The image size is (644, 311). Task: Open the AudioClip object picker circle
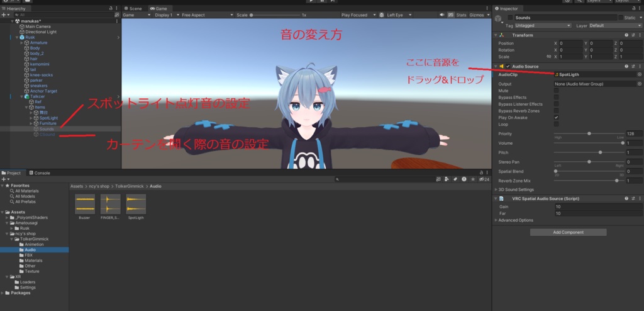point(640,74)
